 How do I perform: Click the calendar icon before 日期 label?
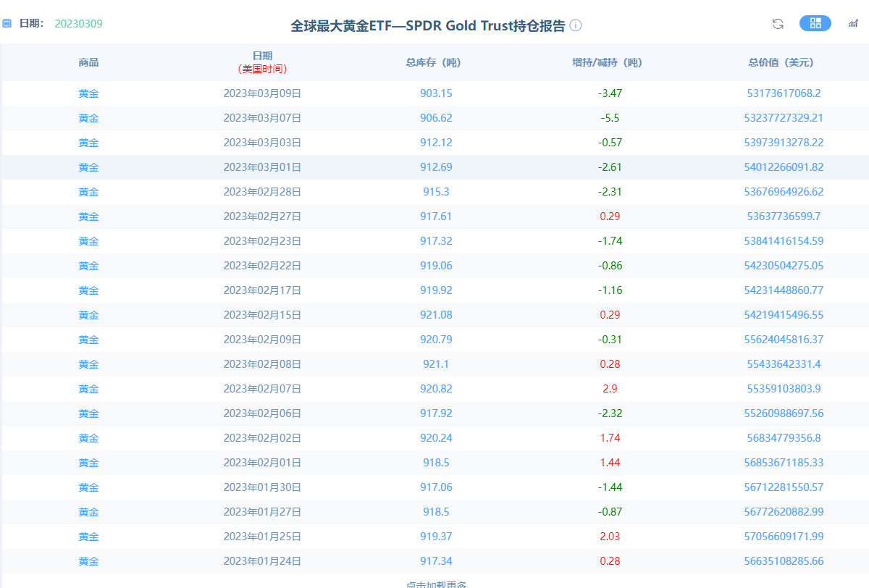click(x=8, y=23)
